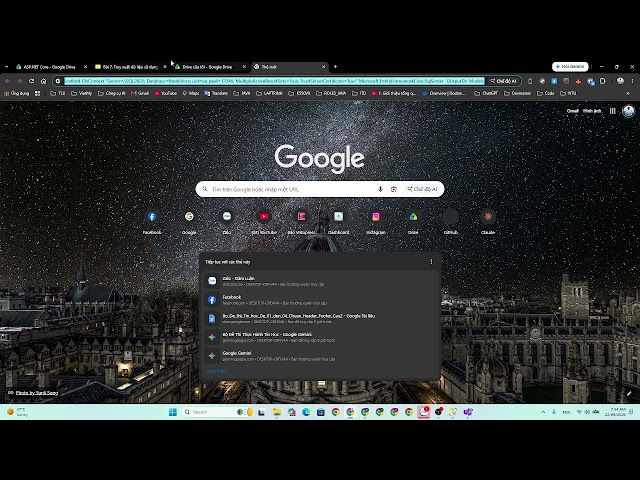
Task: Open the Zalo - Đàm Luận suggestion
Action: [x=320, y=281]
